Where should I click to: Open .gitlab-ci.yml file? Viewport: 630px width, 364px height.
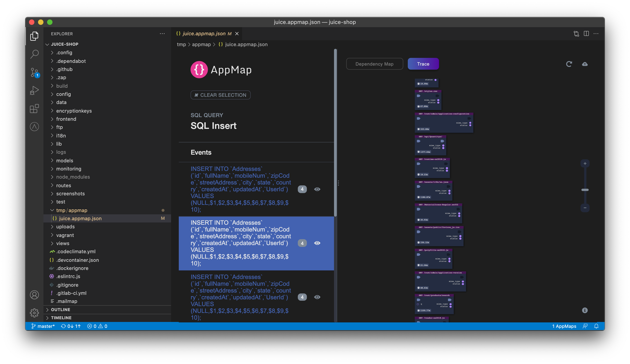coord(107,293)
